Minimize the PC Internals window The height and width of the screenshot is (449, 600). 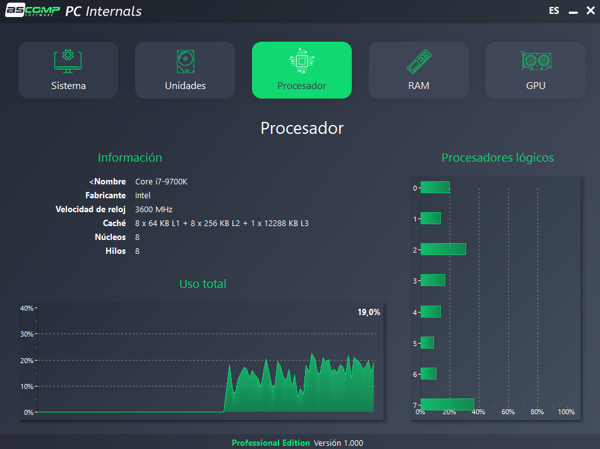pos(573,12)
